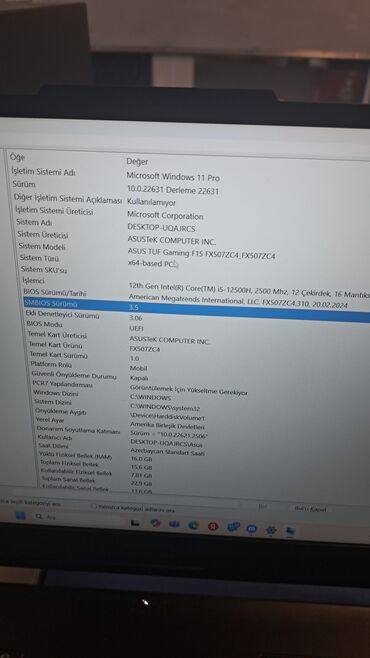Select the İşletim Sistemi Adı row
The image size is (370, 658).
pos(44,172)
